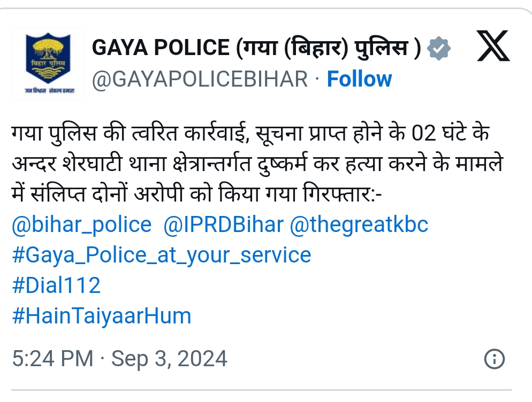This screenshot has height=402, width=532.
Task: Open the #HainTaiyaarHum hashtag
Action: [102, 316]
